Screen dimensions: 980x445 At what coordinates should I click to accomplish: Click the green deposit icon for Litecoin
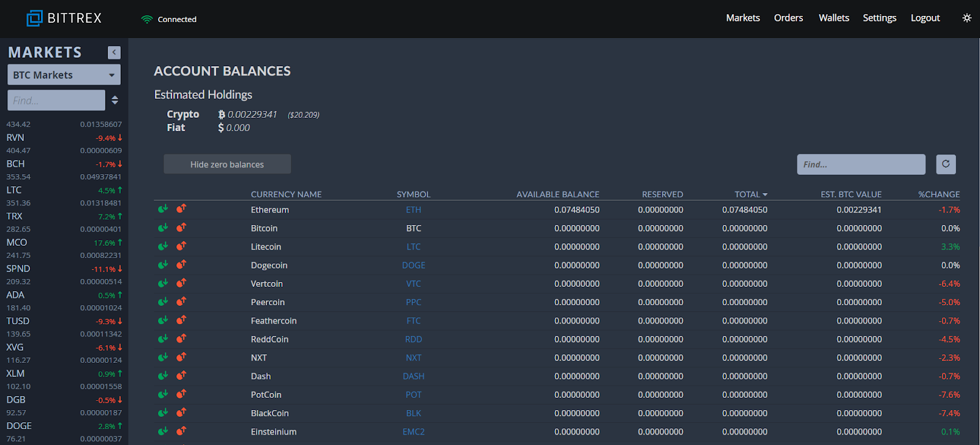click(163, 246)
